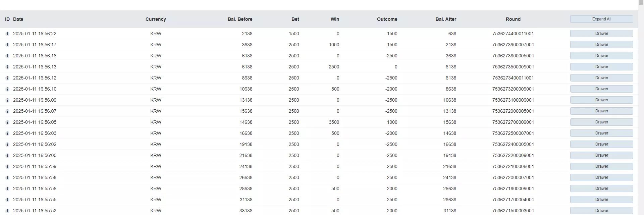Screen dimensions: 644x215
Task: Open Drawer for round 7536273800005001
Action: [601, 56]
